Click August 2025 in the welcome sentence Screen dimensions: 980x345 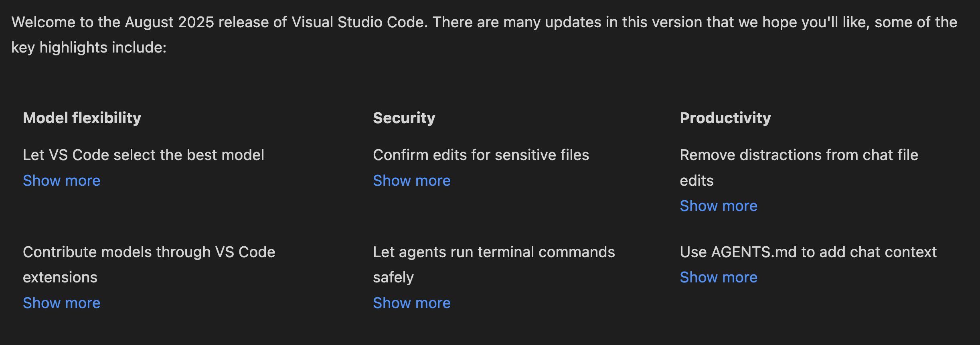[x=170, y=22]
